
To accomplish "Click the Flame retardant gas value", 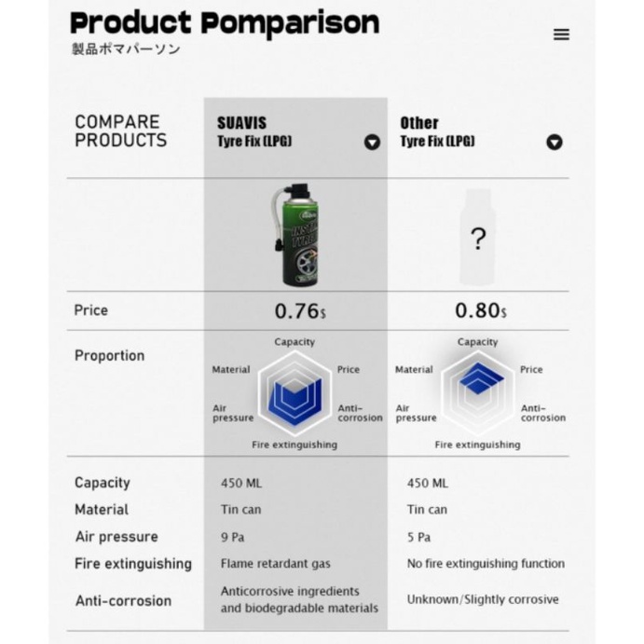I will [275, 564].
